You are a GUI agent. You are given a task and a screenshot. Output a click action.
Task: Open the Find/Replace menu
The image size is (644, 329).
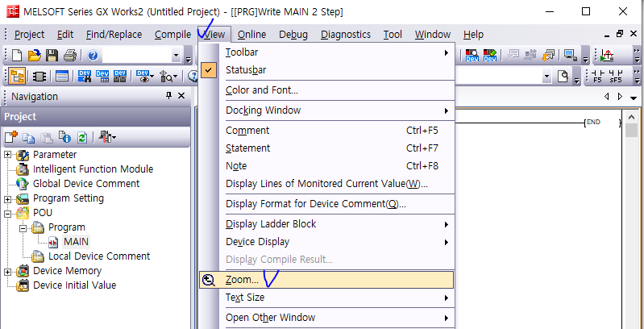[x=114, y=35]
